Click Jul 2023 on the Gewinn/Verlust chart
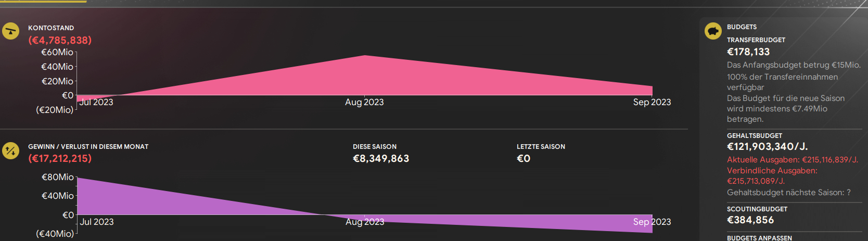This screenshot has height=241, width=868. click(97, 222)
